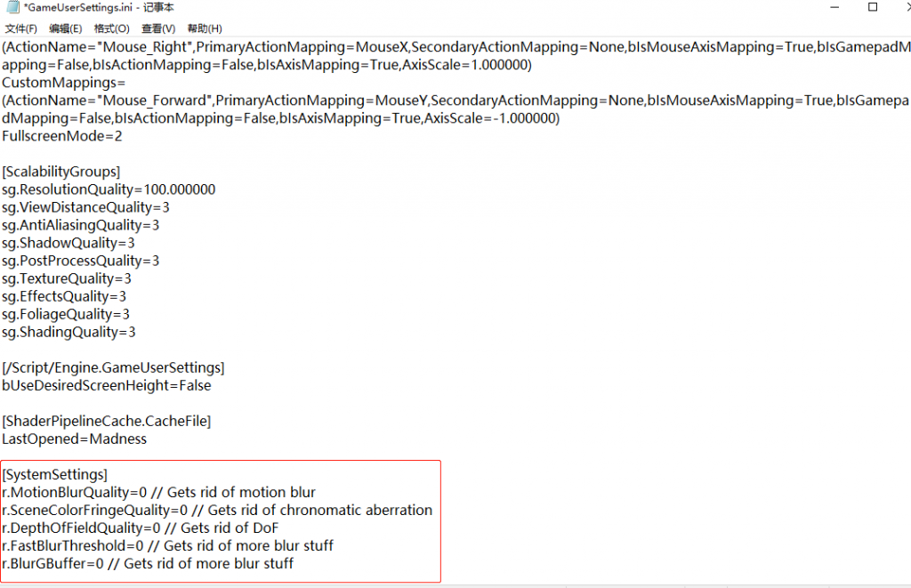Click the sg.ShadowQuality=3 line
The width and height of the screenshot is (911, 588).
tap(68, 243)
